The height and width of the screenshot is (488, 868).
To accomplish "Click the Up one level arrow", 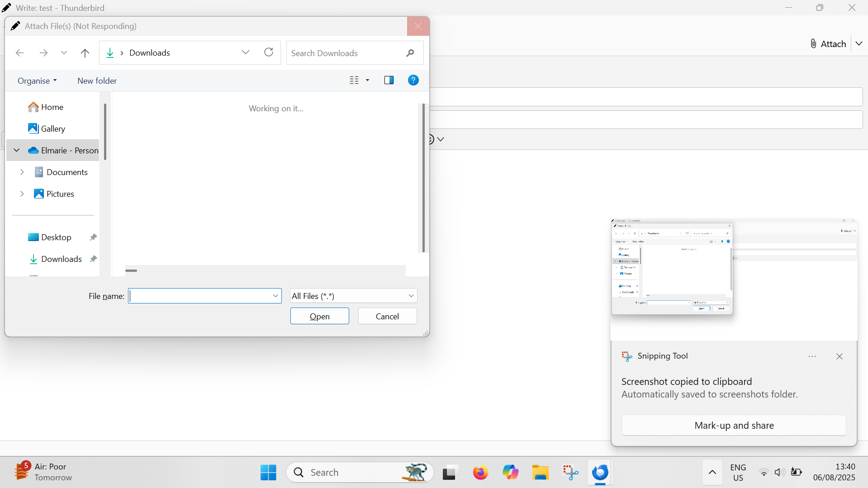I will click(x=85, y=53).
